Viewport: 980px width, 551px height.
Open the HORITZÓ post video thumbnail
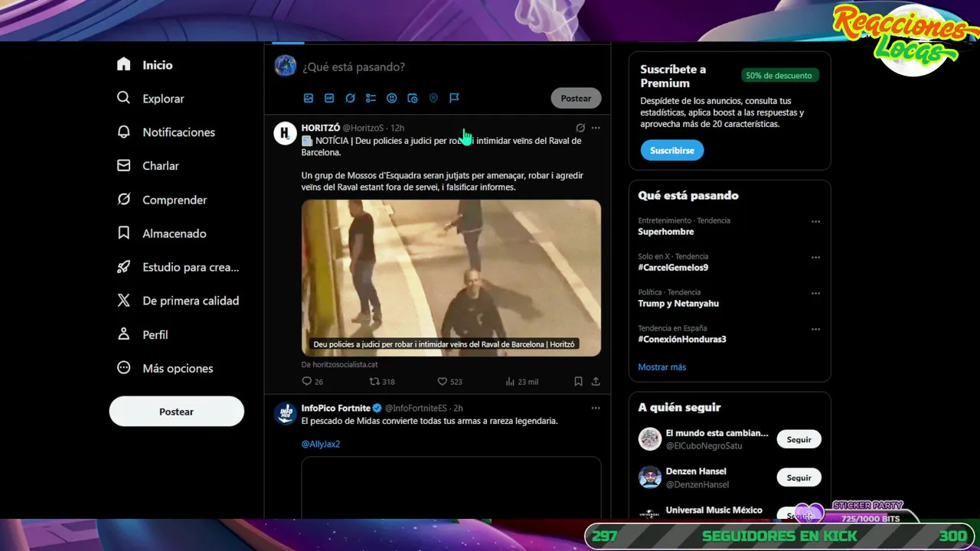pyautogui.click(x=451, y=278)
